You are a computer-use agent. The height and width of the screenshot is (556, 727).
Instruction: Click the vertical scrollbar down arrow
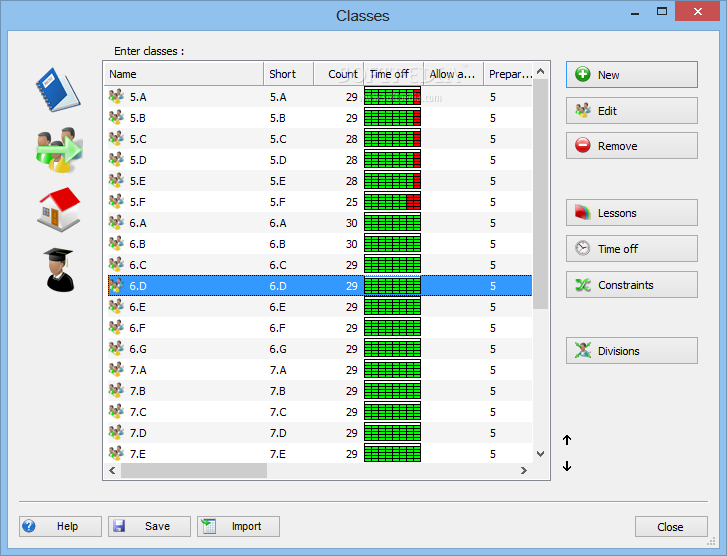540,454
